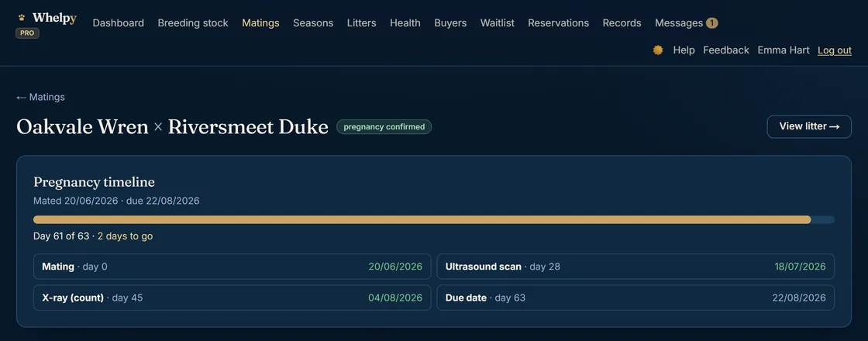Select the Ultrasound scan day 28 milestone
Viewport: 868px width, 341px height.
tap(635, 267)
